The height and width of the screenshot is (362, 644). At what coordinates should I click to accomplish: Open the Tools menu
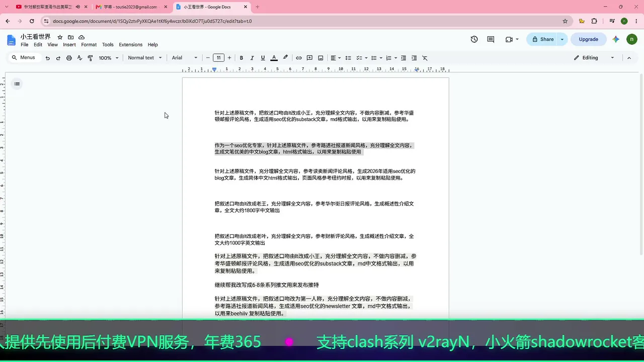pyautogui.click(x=108, y=45)
